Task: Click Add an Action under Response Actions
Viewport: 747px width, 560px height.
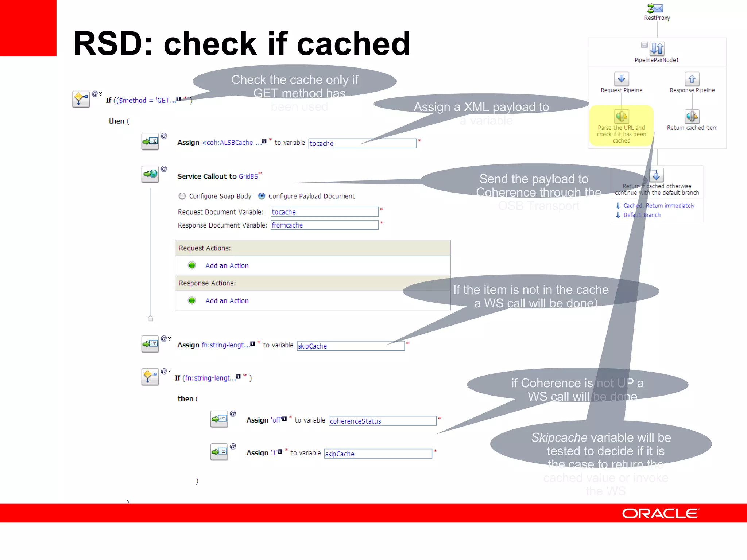Action: click(227, 301)
